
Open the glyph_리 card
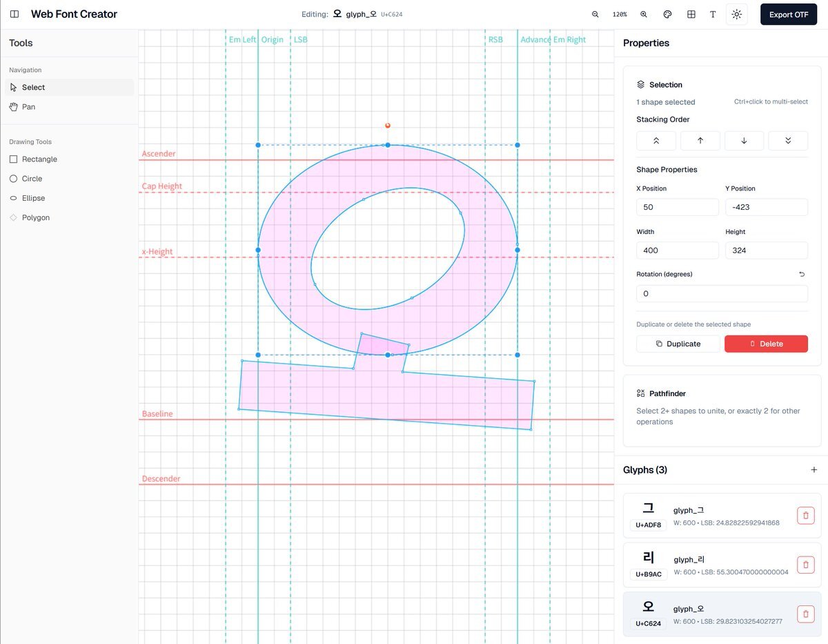coord(722,565)
